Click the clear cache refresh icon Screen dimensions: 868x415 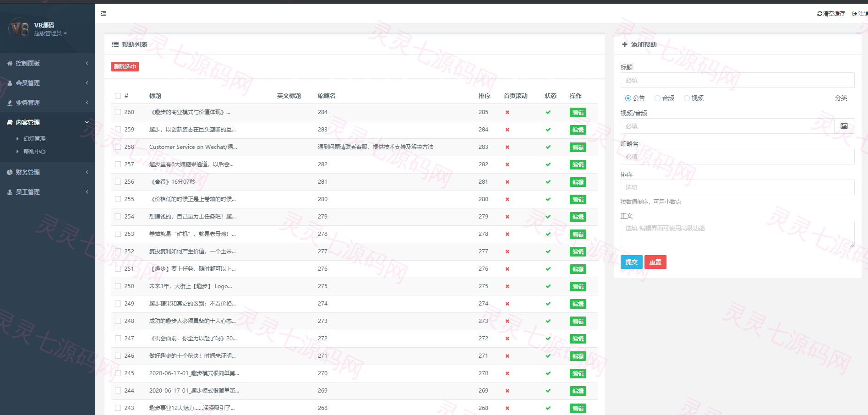tap(819, 14)
